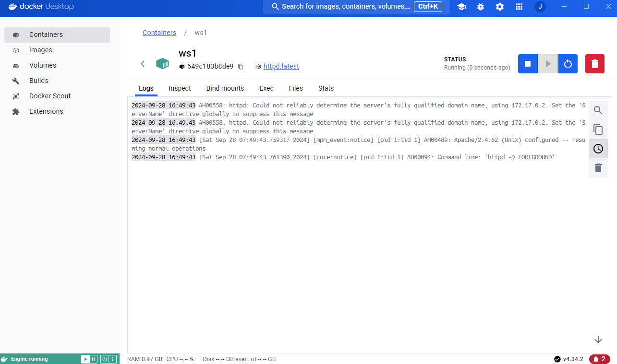Click the Disk availability status text
Image resolution: width=617 pixels, height=364 pixels.
click(x=239, y=359)
